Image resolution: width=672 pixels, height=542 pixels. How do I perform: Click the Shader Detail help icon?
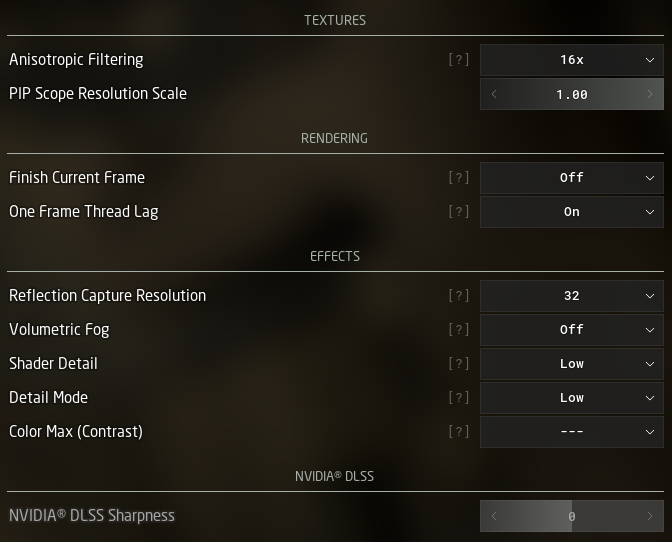pos(458,364)
